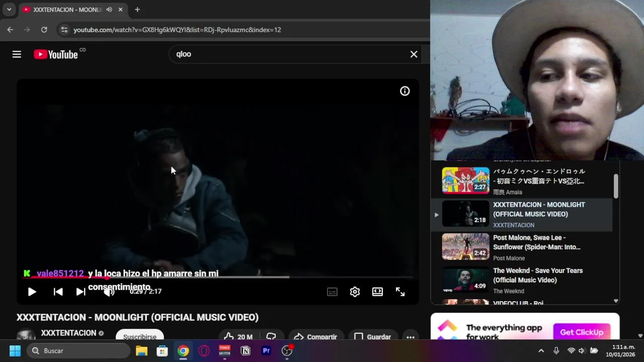Screen dimensions: 644x362
Task: Open video player settings gear
Action: click(x=355, y=292)
